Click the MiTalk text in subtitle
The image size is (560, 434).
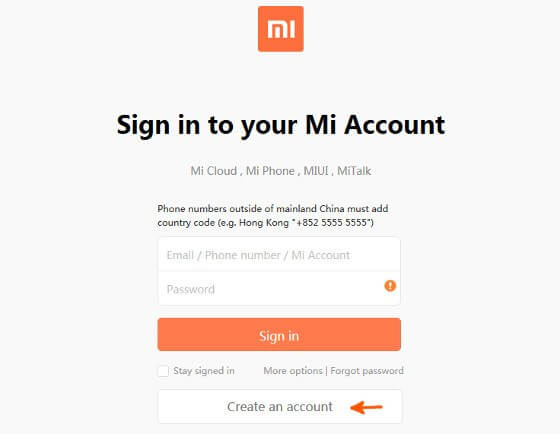(x=354, y=171)
